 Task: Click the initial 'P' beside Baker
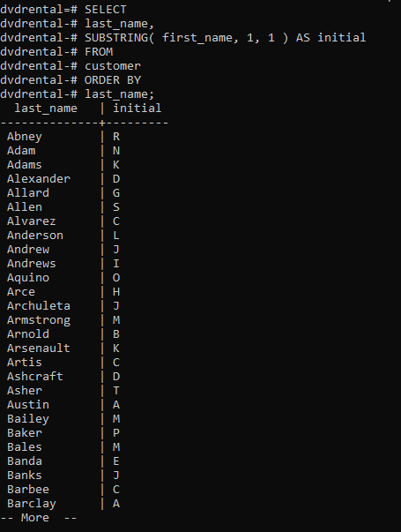point(116,433)
